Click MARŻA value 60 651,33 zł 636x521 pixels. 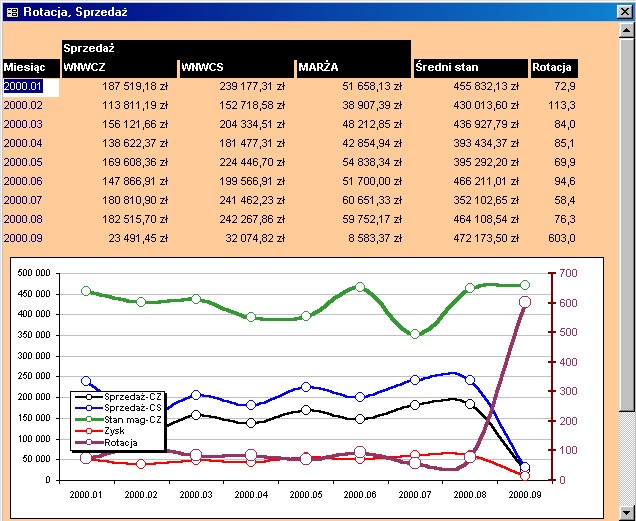[372, 200]
